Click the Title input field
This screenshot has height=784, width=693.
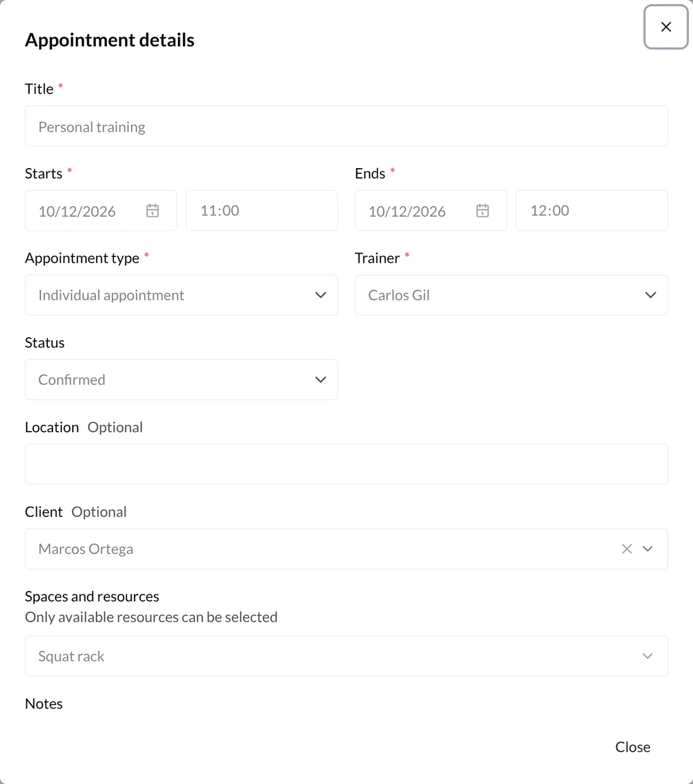(x=346, y=126)
